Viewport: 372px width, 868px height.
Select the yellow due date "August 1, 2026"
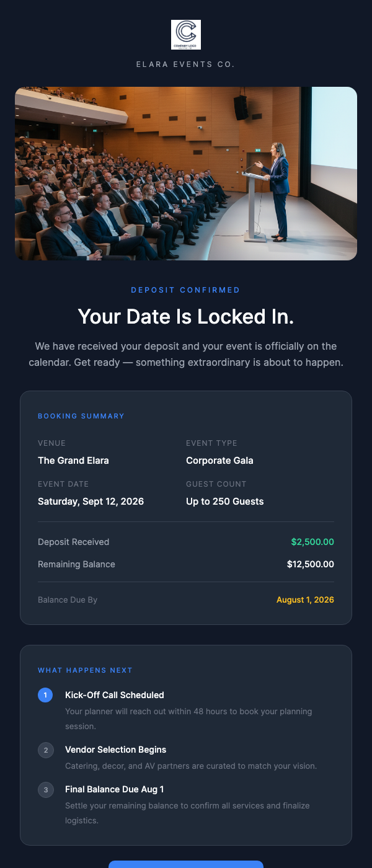point(305,600)
